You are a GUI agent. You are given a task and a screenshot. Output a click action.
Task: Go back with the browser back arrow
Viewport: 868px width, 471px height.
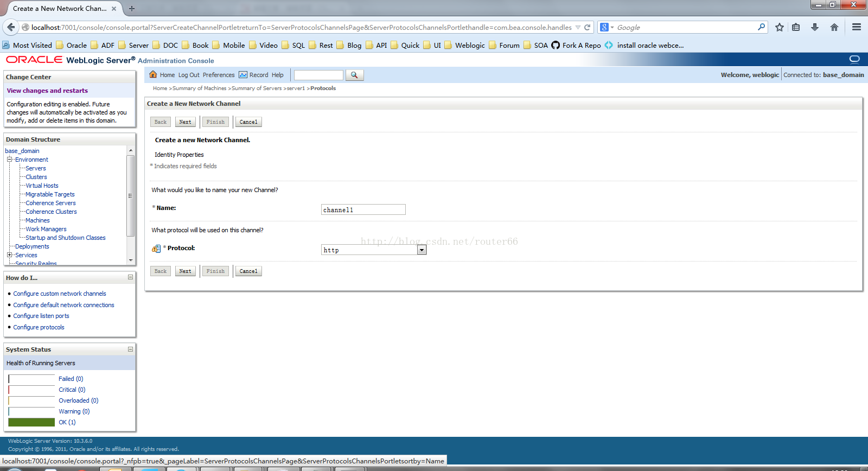(11, 27)
